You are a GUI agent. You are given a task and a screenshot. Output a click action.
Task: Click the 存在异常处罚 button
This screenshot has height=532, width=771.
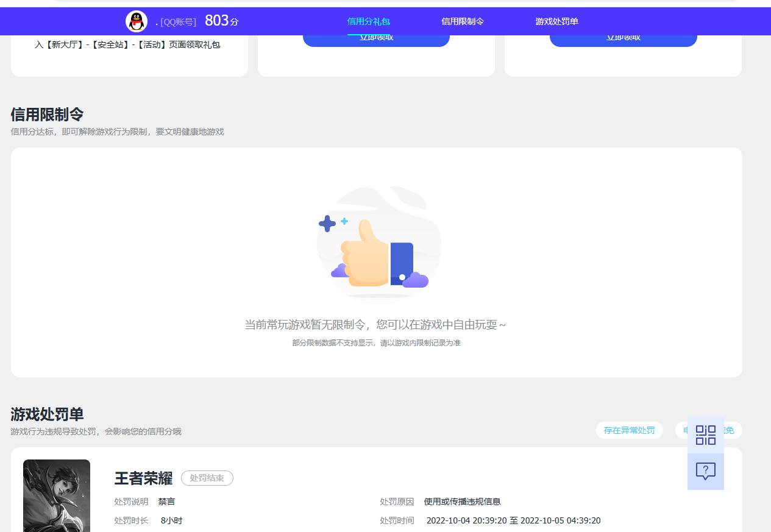click(629, 430)
